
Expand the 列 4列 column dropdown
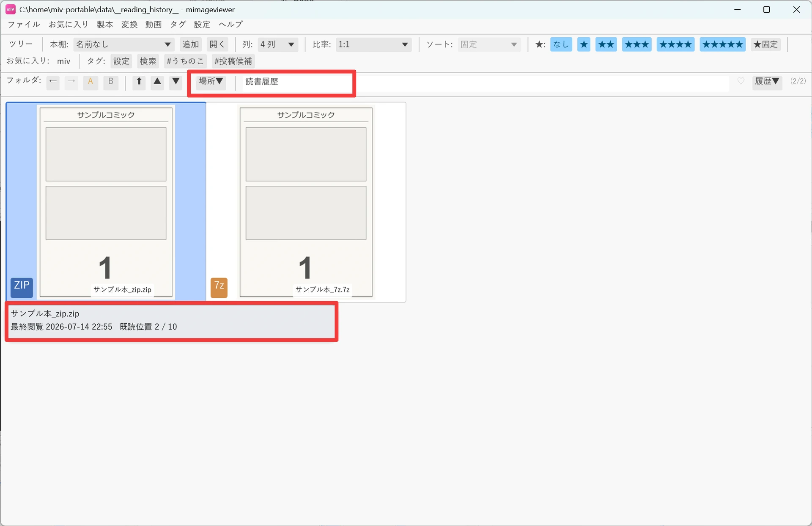click(278, 44)
